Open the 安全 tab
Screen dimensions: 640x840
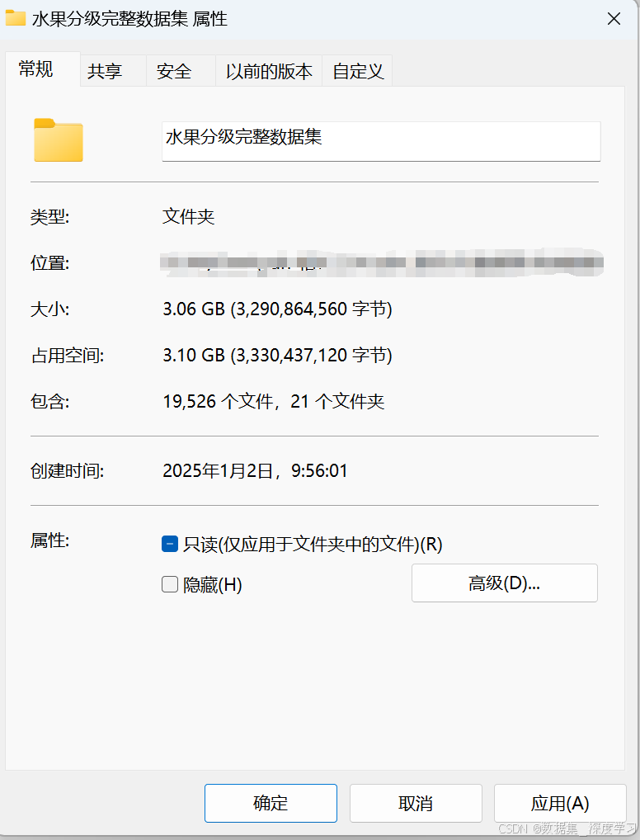point(174,71)
